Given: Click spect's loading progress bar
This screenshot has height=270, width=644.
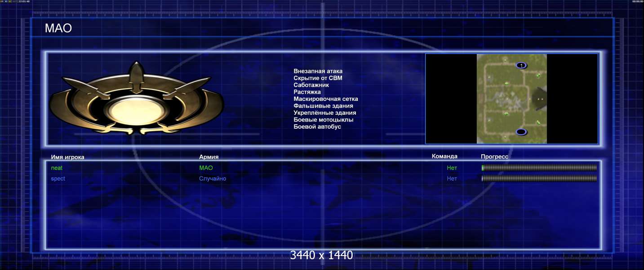Looking at the screenshot, I should click(x=539, y=179).
